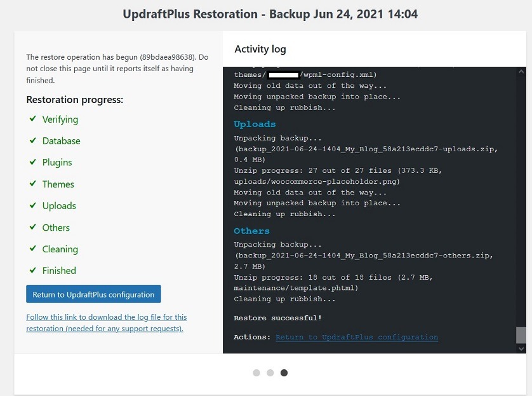Screen dimensions: 532x396
Task: Go to second slide dot
Action: click(270, 373)
